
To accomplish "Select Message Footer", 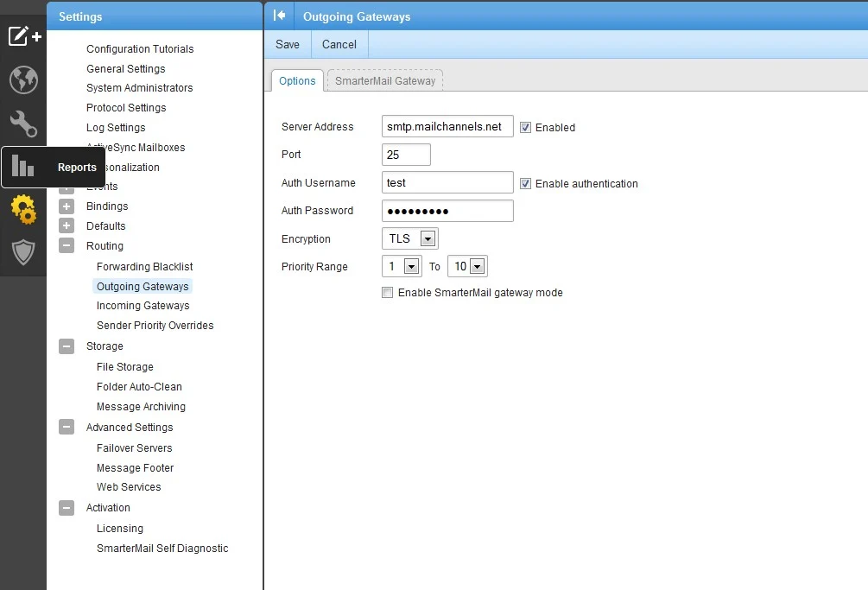I will click(x=135, y=468).
